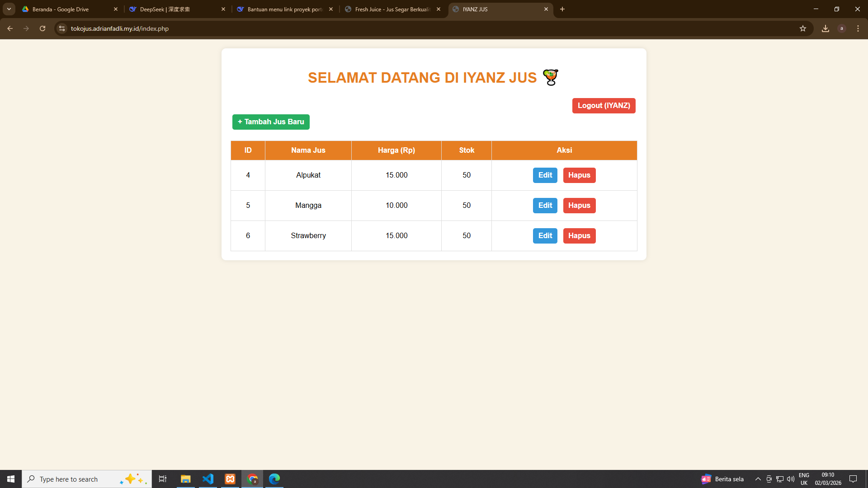Image resolution: width=868 pixels, height=488 pixels.
Task: Expand the tab search dropdown
Action: pos(9,9)
